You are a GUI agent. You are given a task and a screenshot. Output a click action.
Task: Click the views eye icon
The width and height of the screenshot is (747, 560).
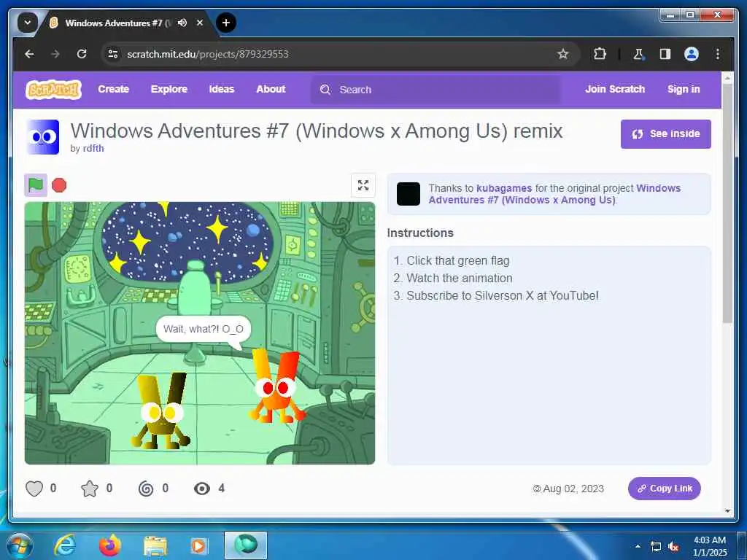(x=202, y=489)
